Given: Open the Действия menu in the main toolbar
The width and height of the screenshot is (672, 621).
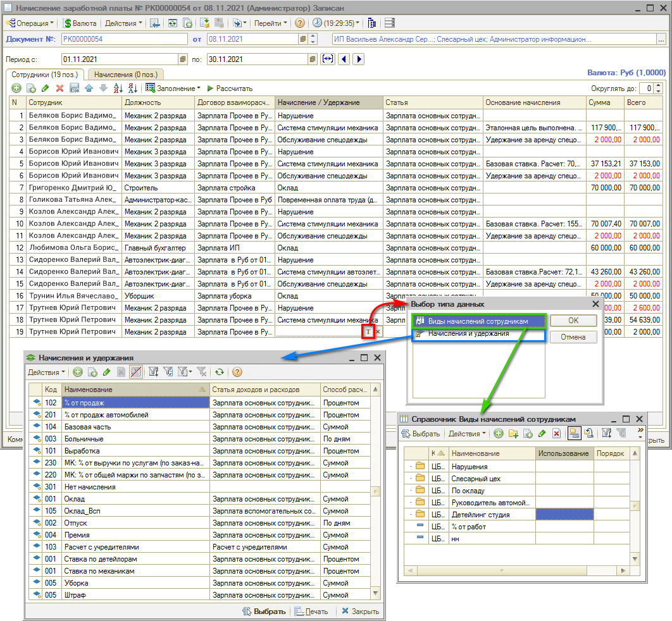Looking at the screenshot, I should (x=123, y=23).
